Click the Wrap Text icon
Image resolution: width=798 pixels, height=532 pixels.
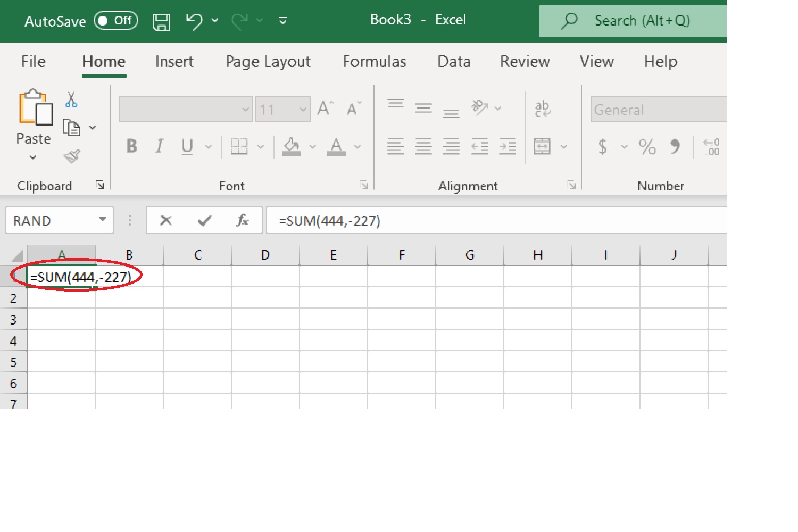(543, 109)
